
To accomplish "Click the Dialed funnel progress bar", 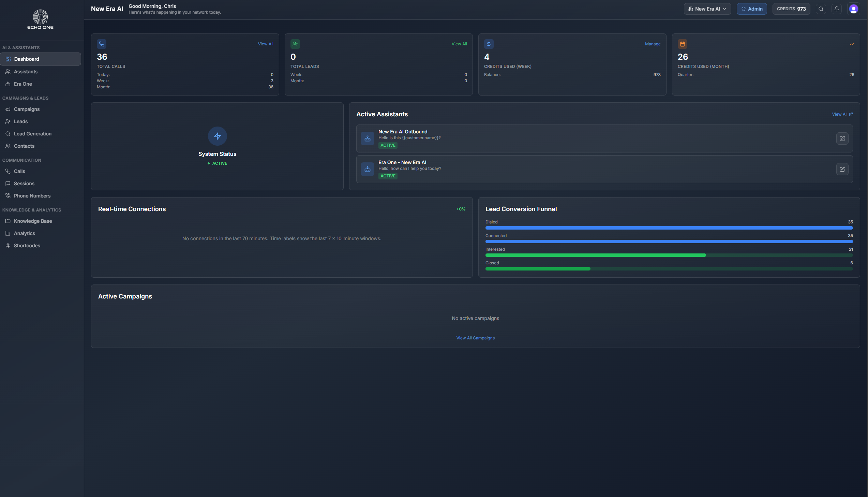I will 669,228.
